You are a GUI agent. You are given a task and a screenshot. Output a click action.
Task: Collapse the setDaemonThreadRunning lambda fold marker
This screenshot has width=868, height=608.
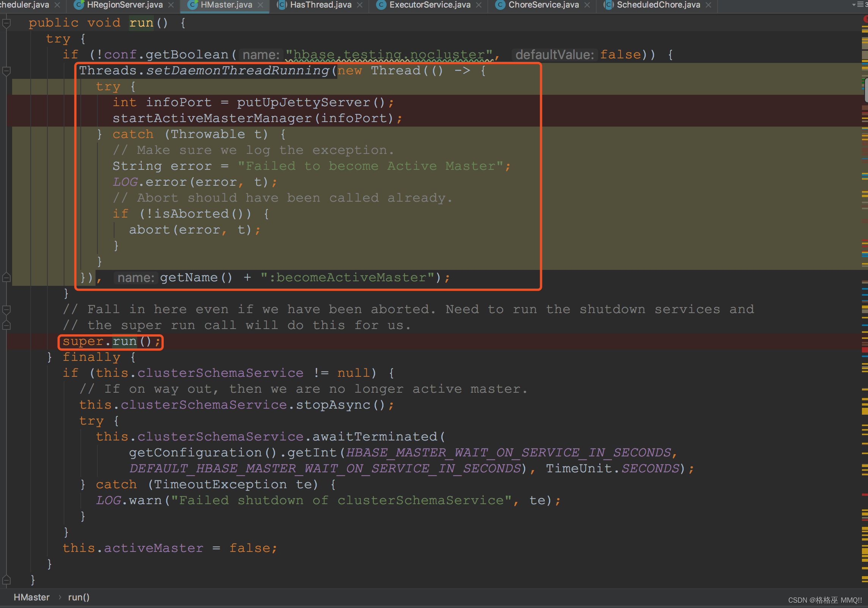[6, 71]
